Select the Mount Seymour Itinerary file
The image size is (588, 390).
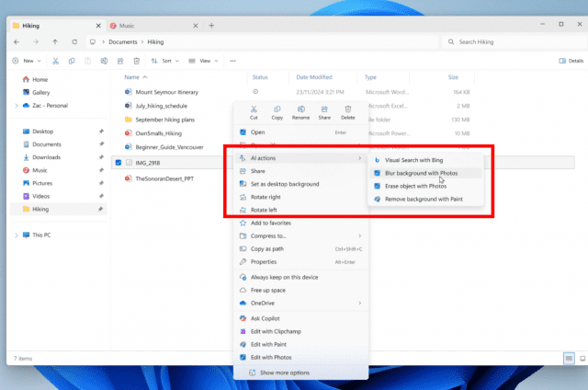[167, 92]
